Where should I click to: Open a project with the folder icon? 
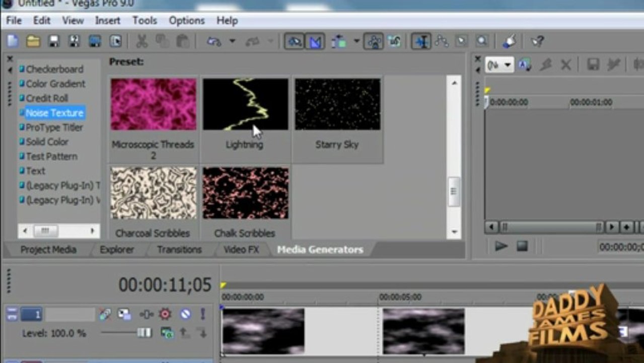pos(33,41)
